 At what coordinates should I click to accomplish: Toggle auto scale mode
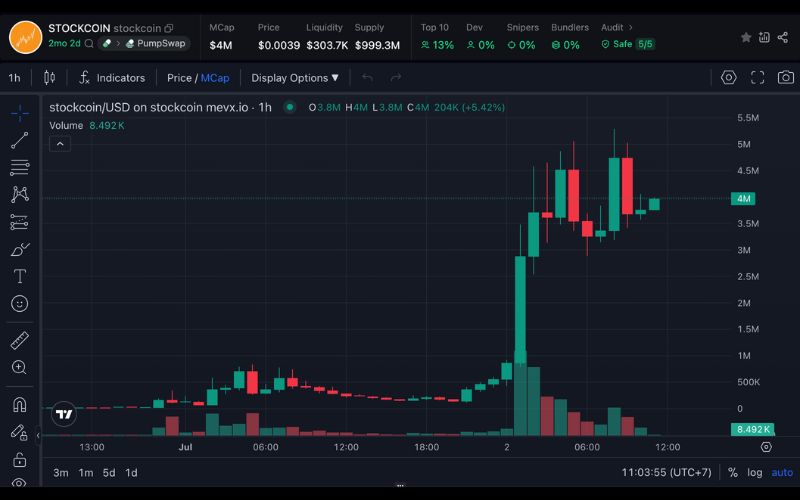782,472
